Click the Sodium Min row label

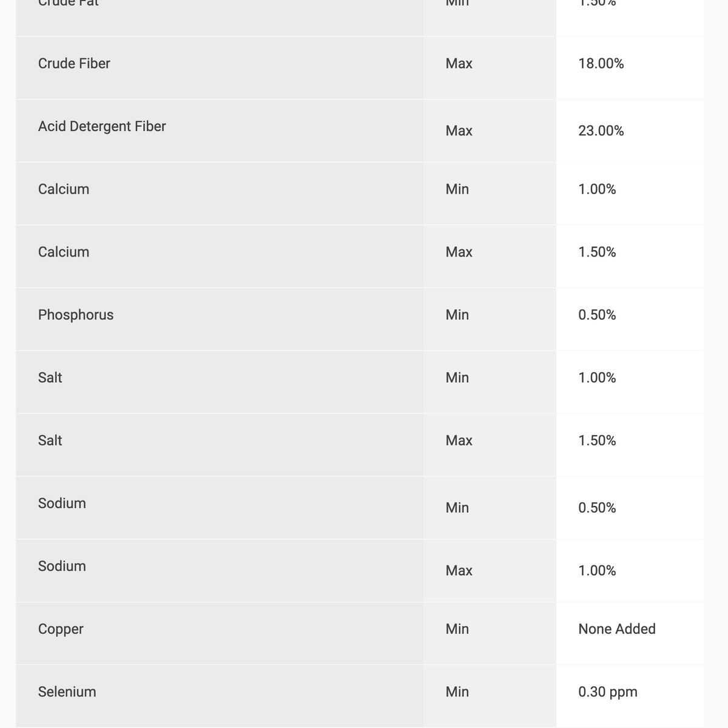(x=62, y=503)
